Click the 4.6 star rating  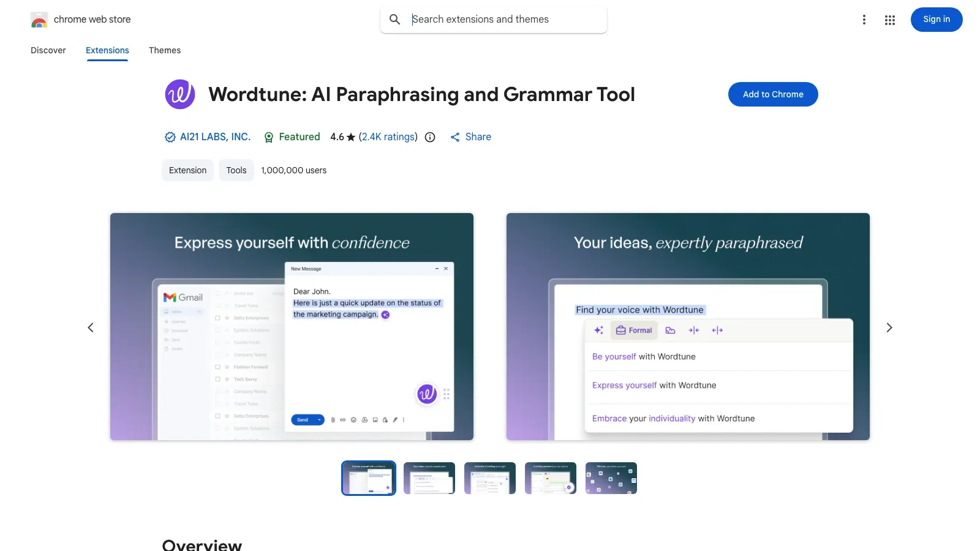[342, 137]
